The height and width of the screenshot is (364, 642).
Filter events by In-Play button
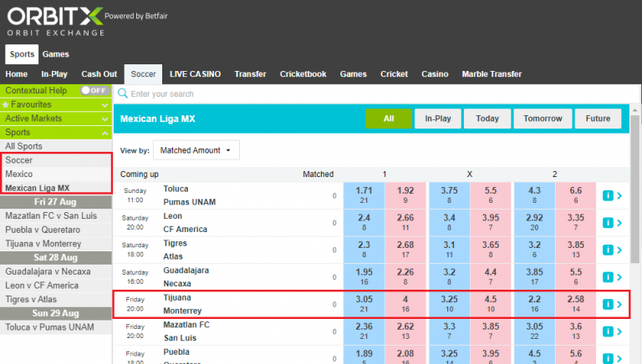(438, 119)
